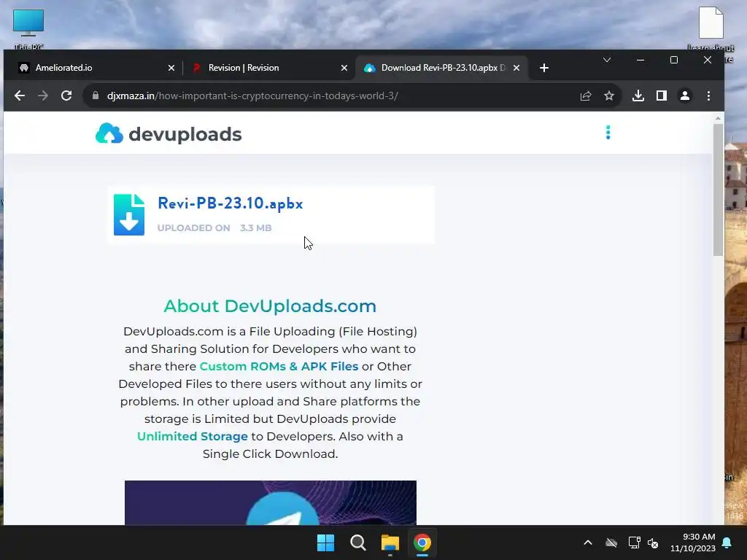Close the Download Revi-PB-23.10.apbx tab
747x560 pixels.
point(516,68)
